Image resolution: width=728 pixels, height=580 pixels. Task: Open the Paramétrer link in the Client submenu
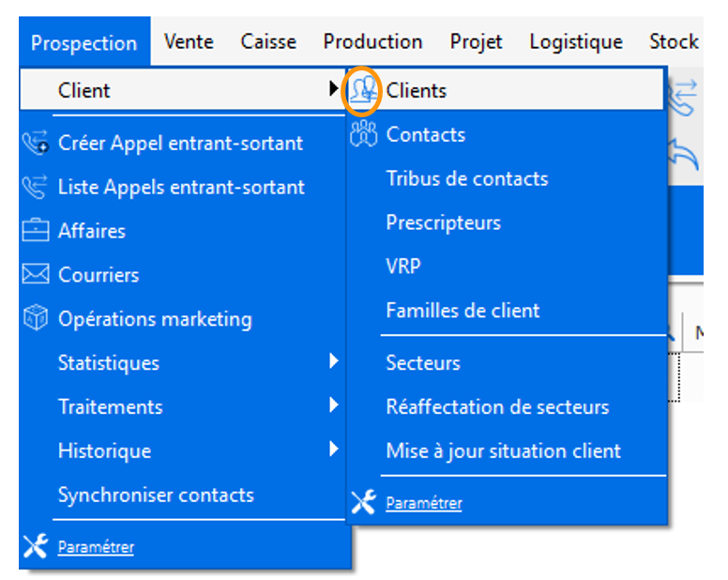[x=424, y=504]
